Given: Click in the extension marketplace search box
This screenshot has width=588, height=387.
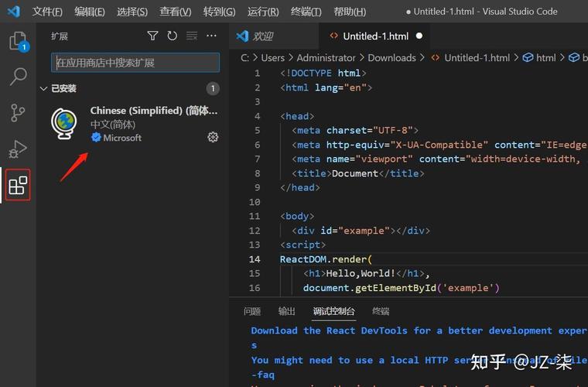Looking at the screenshot, I should point(135,63).
